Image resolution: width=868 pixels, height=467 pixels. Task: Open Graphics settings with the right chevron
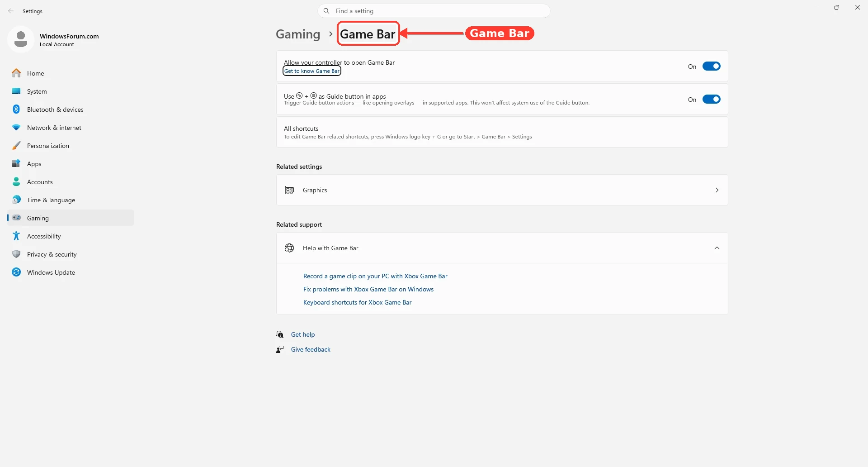click(717, 190)
